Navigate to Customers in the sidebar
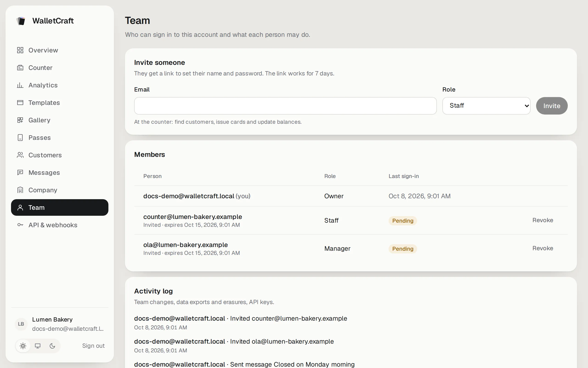The width and height of the screenshot is (588, 368). [x=59, y=155]
